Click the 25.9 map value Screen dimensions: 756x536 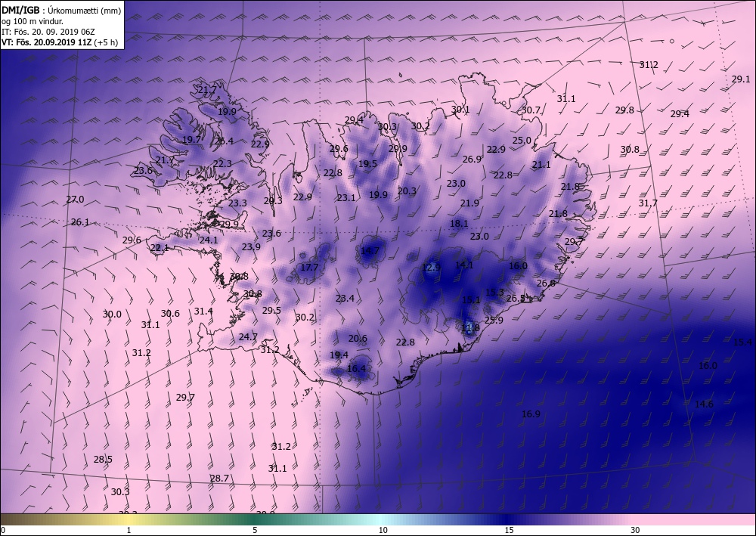pos(494,320)
